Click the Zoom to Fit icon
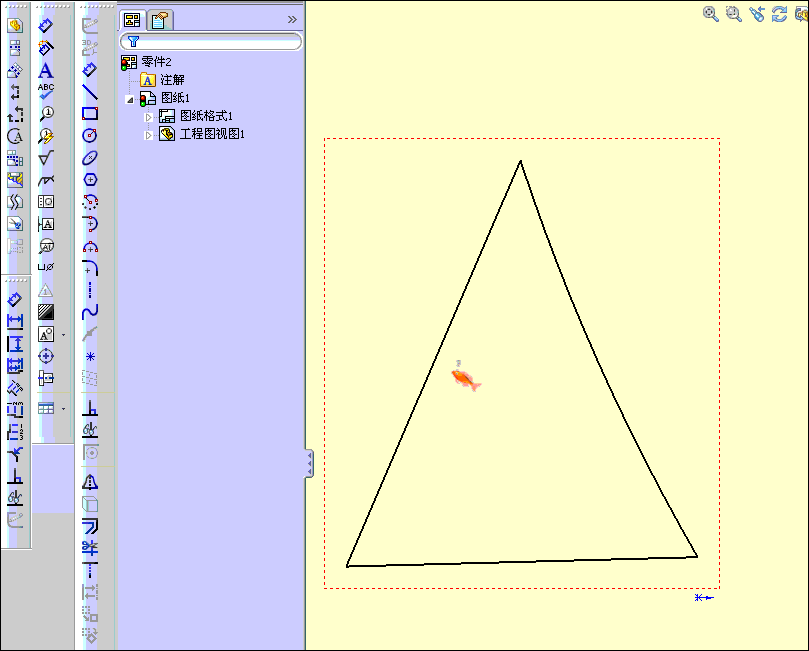 [710, 14]
